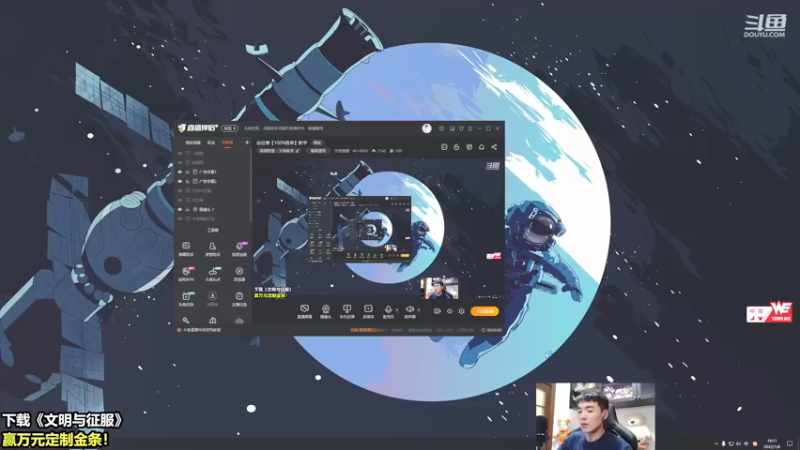Screen dimensions: 800x450
Task: Toggle visibility of the sixth source row
Action: [x=180, y=200]
